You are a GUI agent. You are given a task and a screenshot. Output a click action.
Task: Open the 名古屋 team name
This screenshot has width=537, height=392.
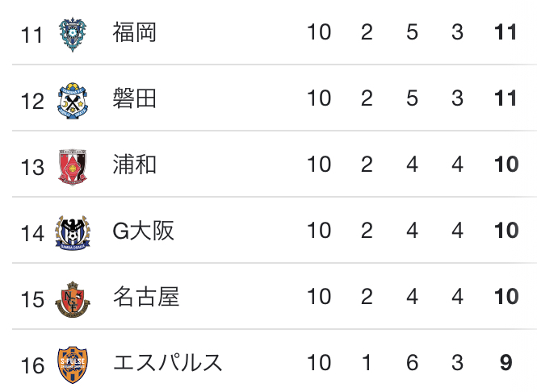[x=146, y=297]
